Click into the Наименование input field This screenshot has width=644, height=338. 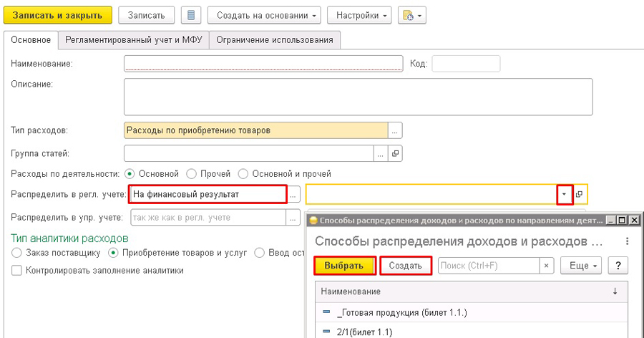263,64
